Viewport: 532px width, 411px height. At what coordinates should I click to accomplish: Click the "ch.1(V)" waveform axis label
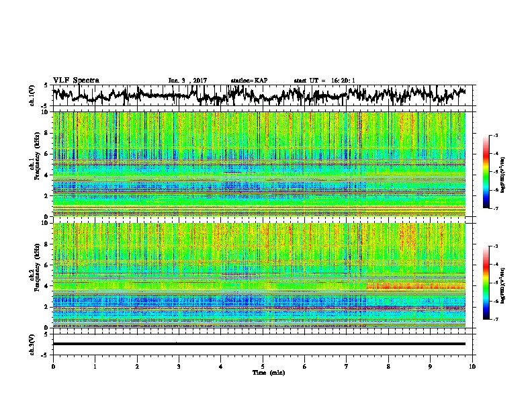pos(32,95)
